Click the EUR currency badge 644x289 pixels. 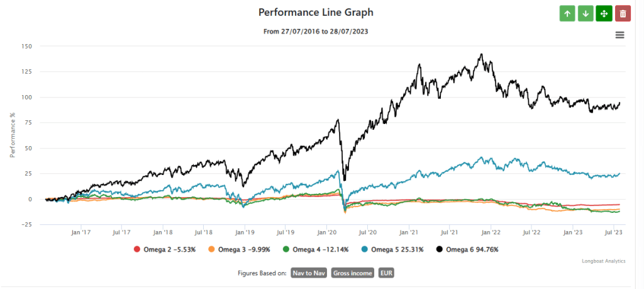pyautogui.click(x=387, y=273)
